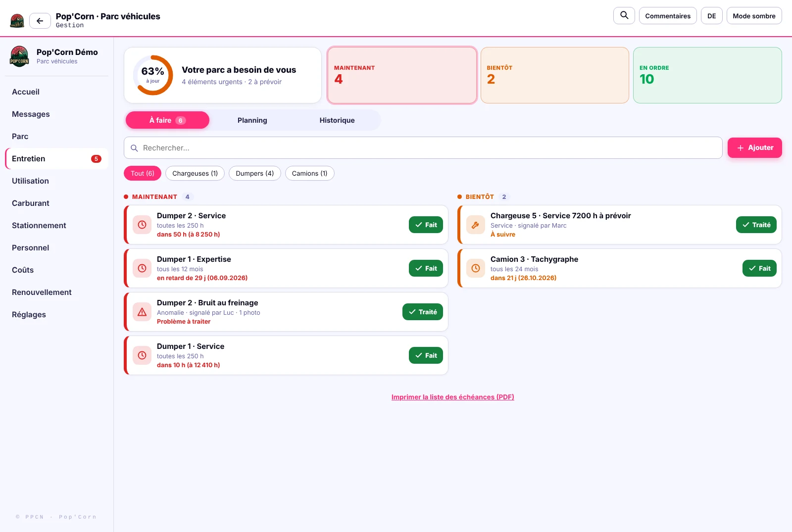Open Parc in the sidebar
792x532 pixels.
[56, 137]
